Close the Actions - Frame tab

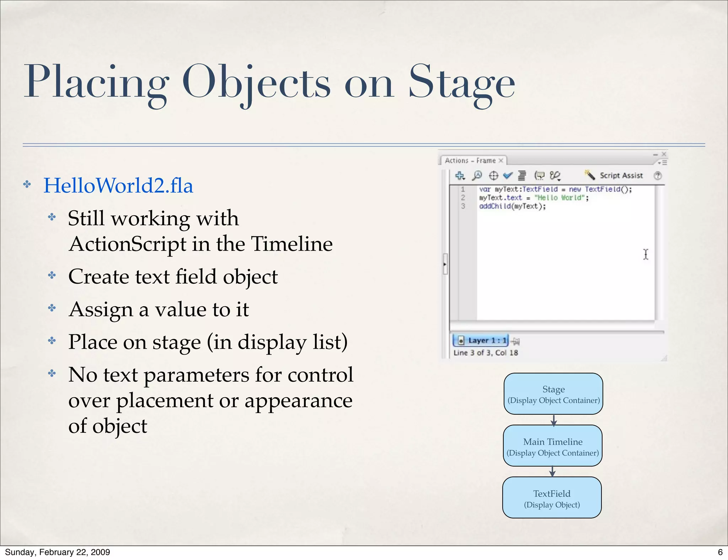click(x=501, y=161)
